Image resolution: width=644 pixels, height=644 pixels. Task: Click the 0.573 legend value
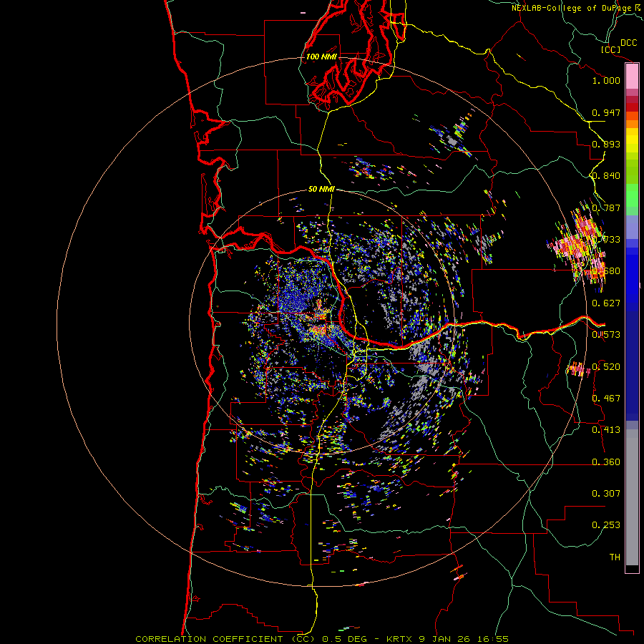click(606, 335)
